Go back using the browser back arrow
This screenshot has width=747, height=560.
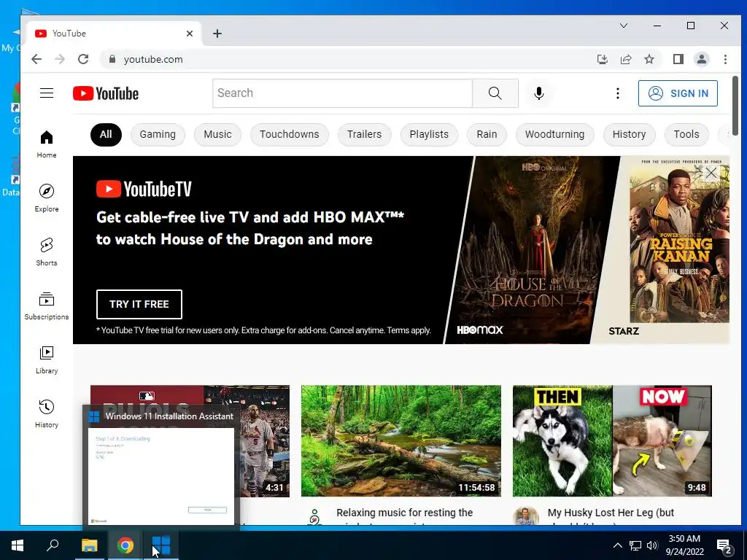pos(36,59)
